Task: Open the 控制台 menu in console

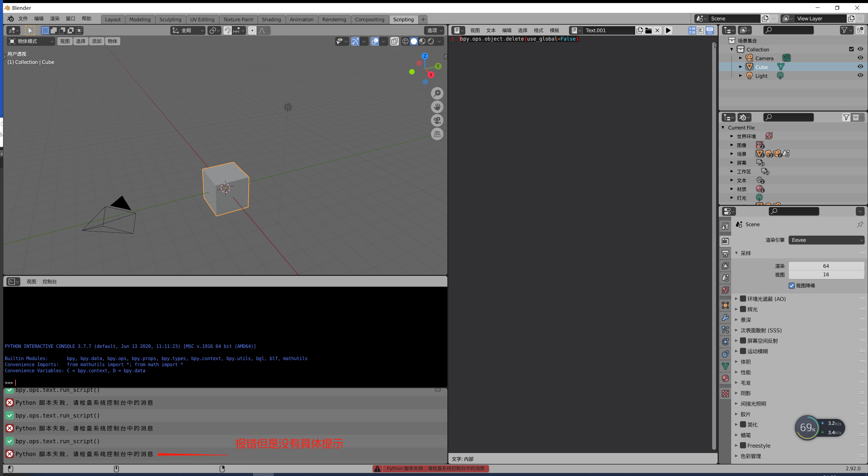Action: (50, 282)
